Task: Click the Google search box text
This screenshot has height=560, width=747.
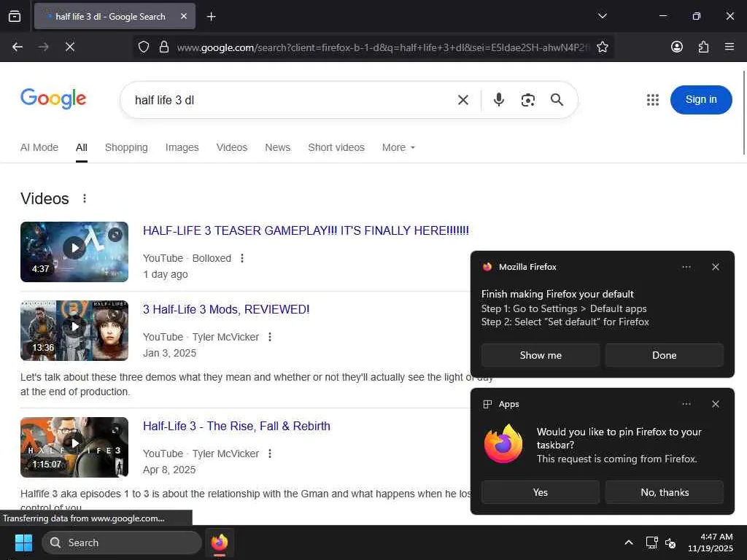Action: point(164,100)
